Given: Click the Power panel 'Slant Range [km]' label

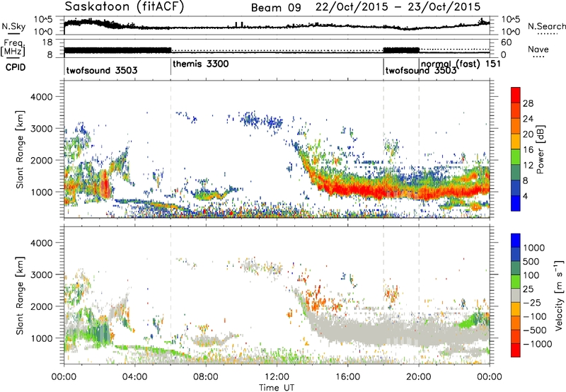Looking at the screenshot, I should (20, 149).
